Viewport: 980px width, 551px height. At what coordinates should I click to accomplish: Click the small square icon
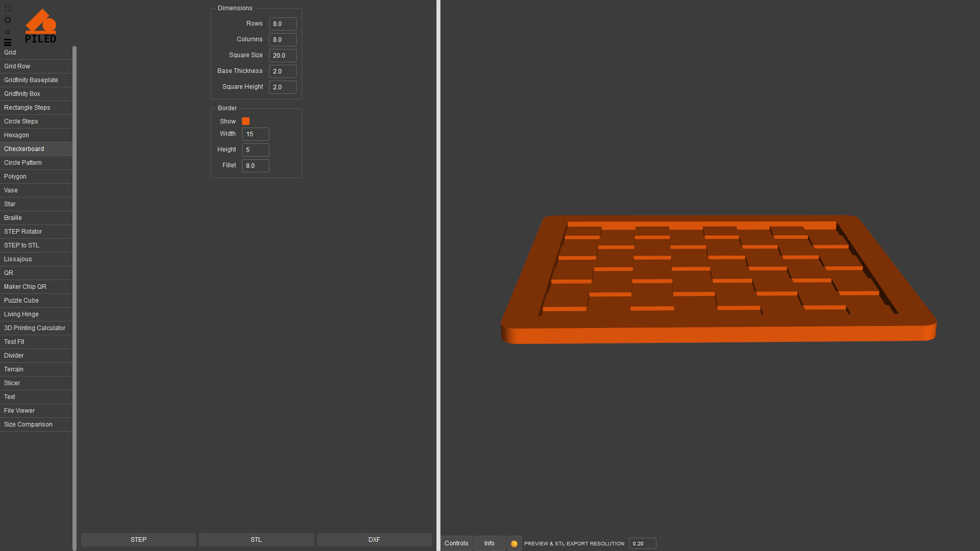click(x=7, y=32)
